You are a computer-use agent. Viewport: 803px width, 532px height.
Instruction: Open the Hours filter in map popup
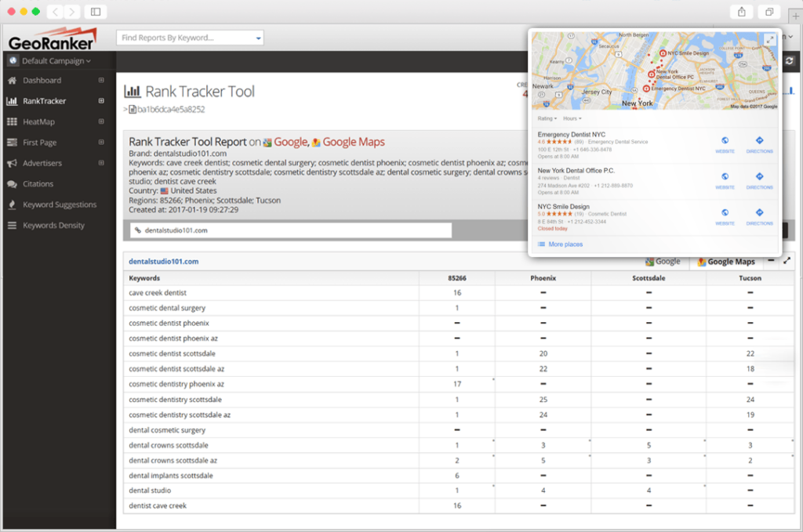(x=572, y=118)
